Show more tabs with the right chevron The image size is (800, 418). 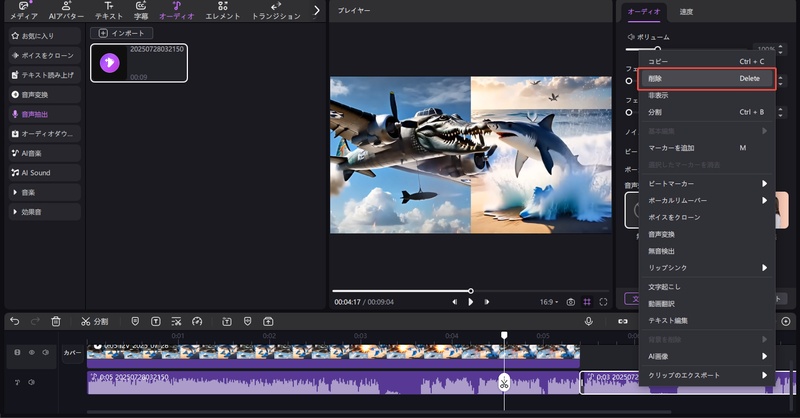tap(317, 10)
